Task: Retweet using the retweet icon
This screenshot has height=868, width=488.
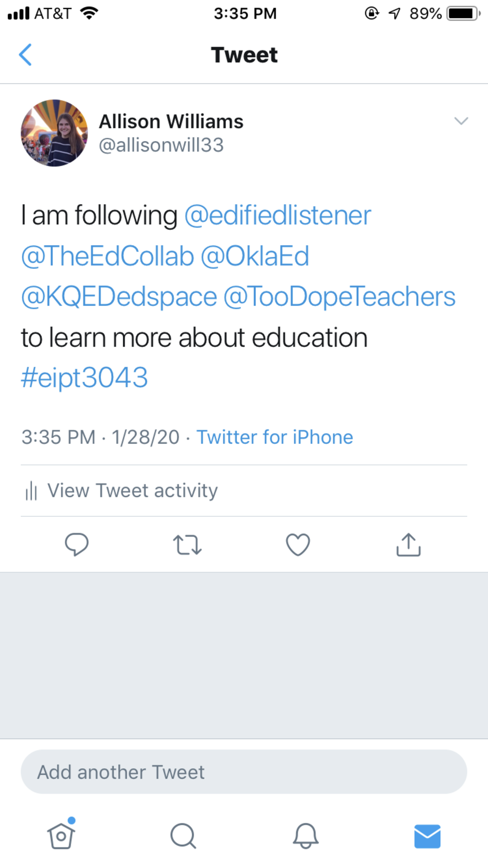Action: click(x=187, y=545)
